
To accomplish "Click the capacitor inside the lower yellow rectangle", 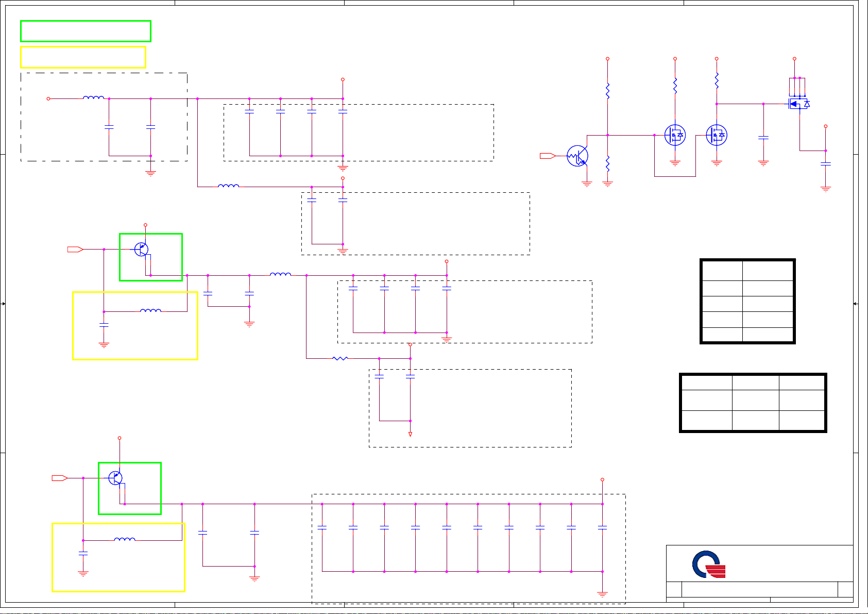I will 83,553.
